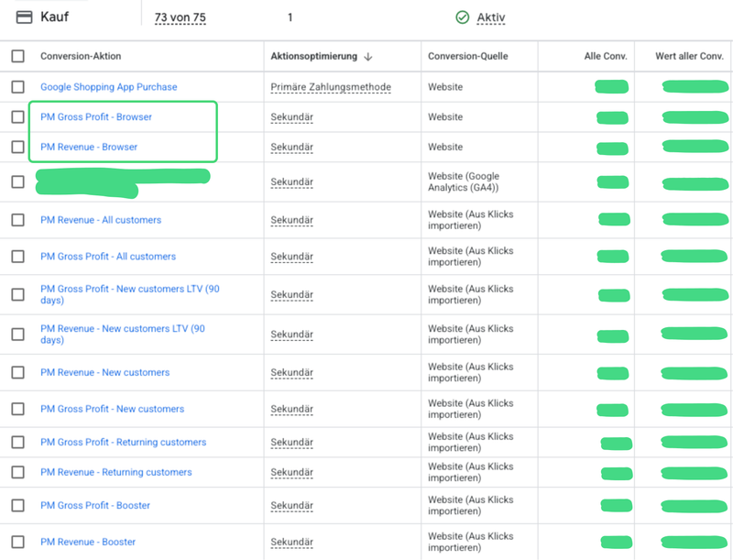Check the PM Revenue - All customers row

point(17,220)
